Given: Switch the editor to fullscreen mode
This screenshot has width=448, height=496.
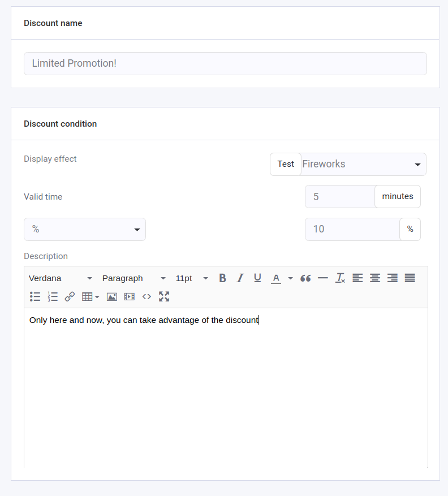Looking at the screenshot, I should [x=164, y=296].
